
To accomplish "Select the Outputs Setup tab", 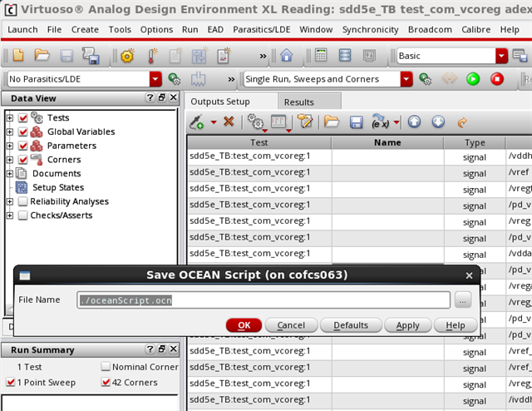I will [x=231, y=102].
